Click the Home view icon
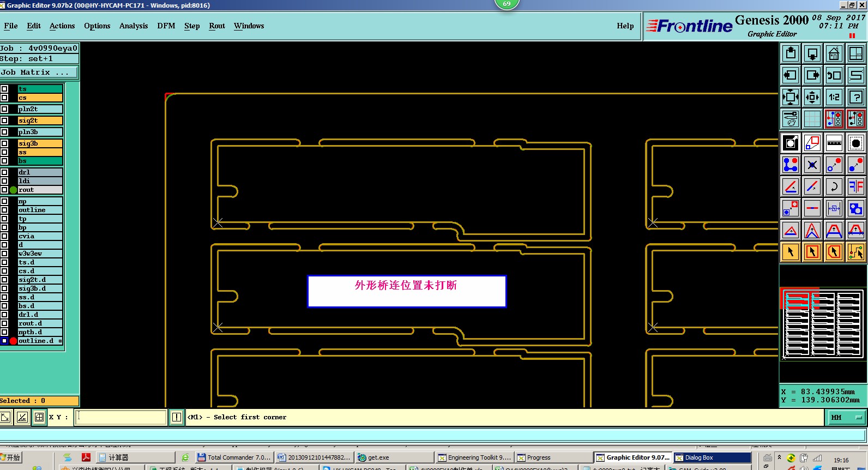 tap(834, 54)
